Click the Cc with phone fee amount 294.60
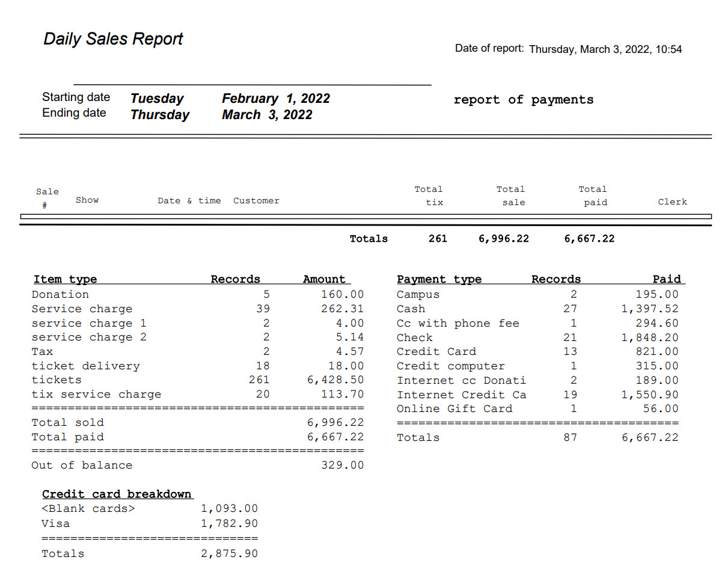728x569 pixels. point(657,324)
